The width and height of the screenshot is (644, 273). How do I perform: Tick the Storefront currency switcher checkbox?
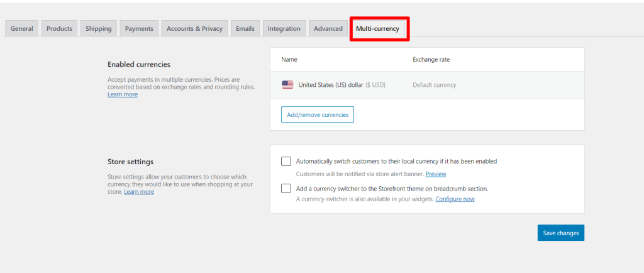click(x=286, y=188)
